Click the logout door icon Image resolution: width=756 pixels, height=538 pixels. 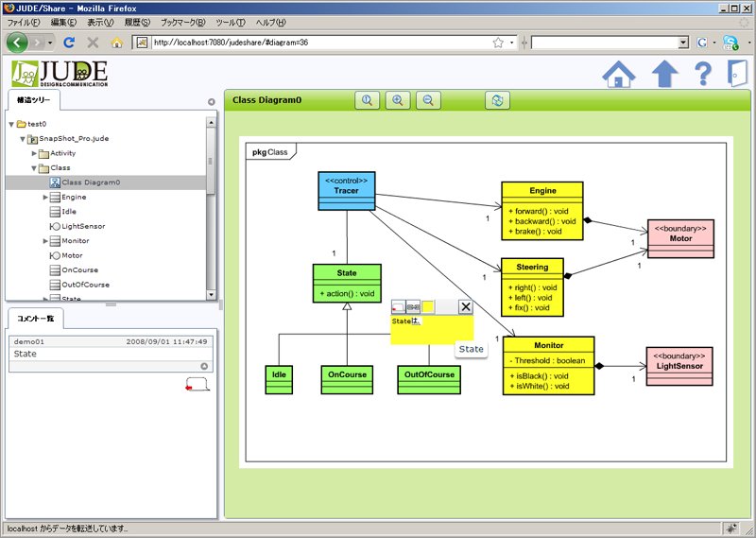click(x=737, y=74)
